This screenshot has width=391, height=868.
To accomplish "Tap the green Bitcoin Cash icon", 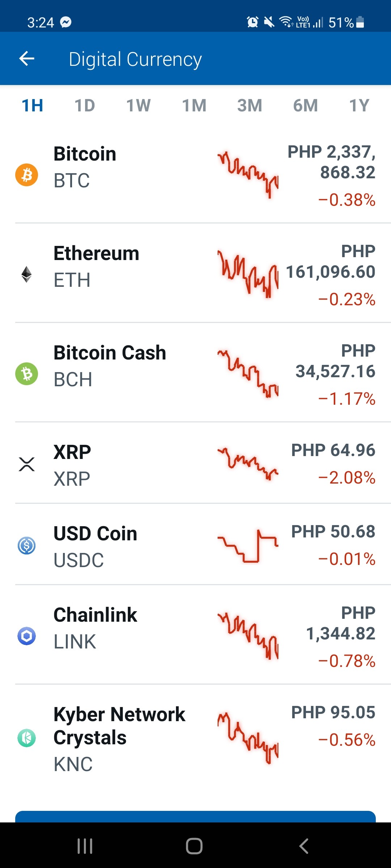I will pos(26,374).
